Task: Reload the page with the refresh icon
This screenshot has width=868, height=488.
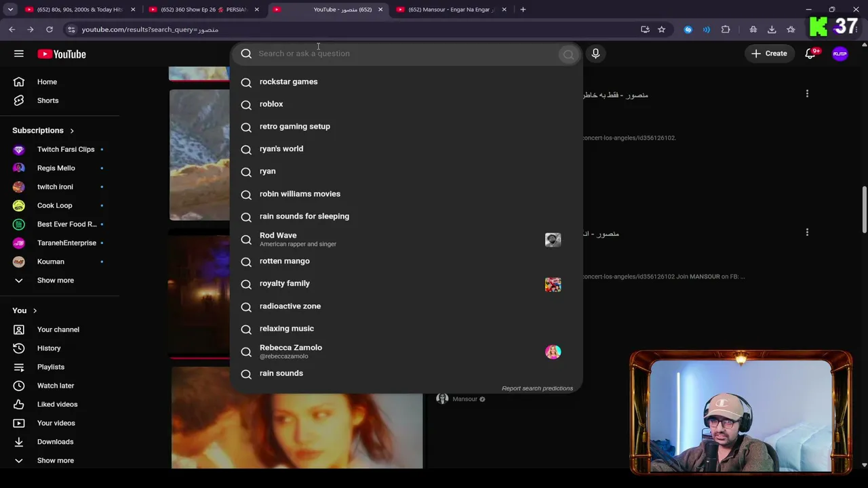Action: (50, 29)
